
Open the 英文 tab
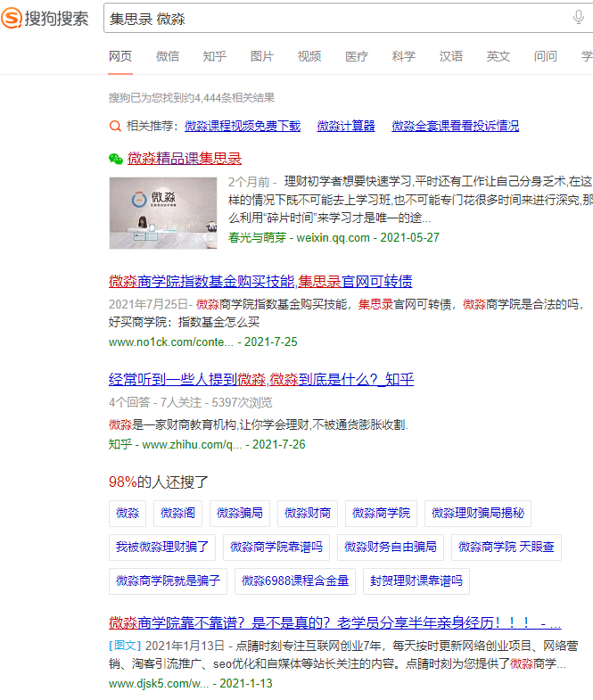pyautogui.click(x=498, y=56)
